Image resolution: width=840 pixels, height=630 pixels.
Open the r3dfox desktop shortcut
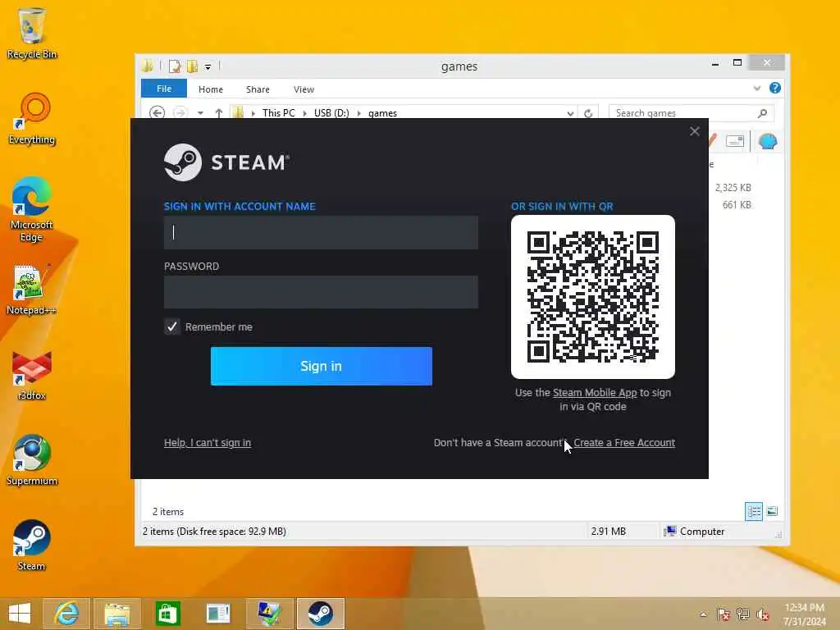[x=32, y=376]
